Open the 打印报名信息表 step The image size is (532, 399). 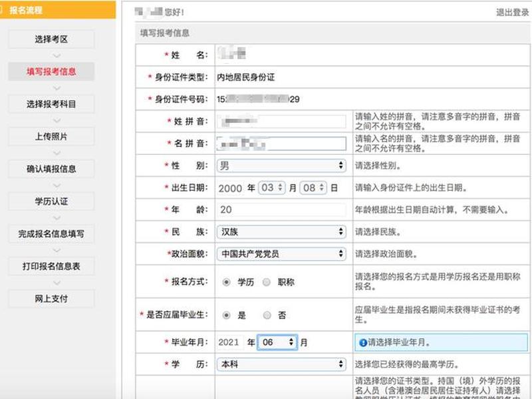[51, 267]
